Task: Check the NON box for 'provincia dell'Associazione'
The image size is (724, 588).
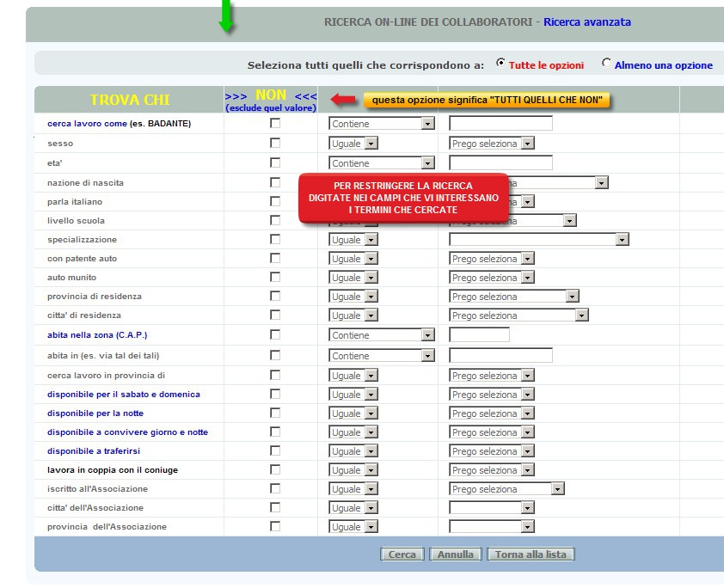Action: (275, 527)
